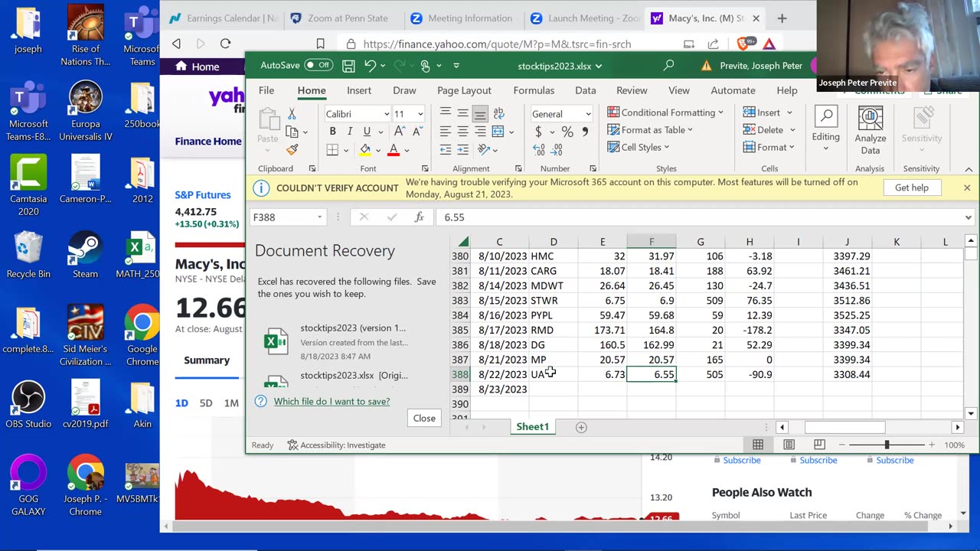Collapse the ribbon with the chevron

click(969, 169)
